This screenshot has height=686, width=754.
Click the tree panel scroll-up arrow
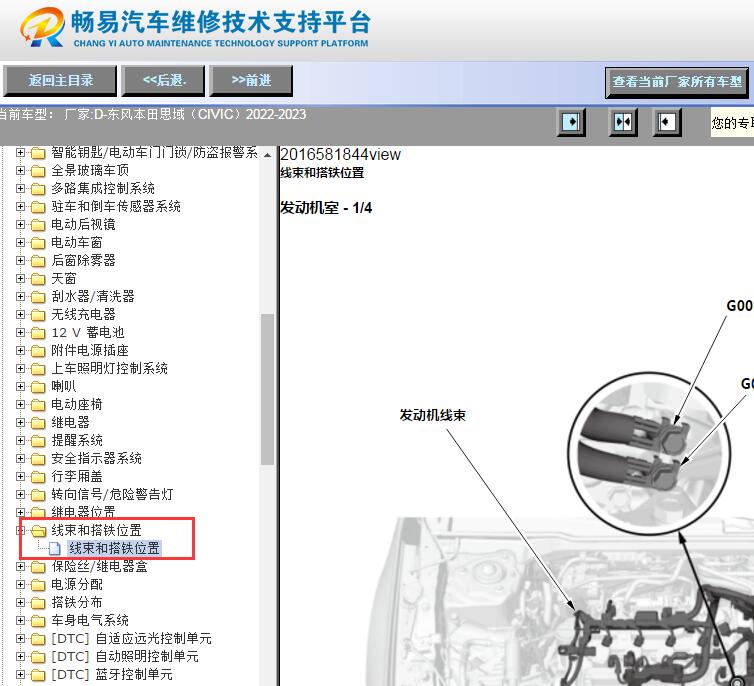click(267, 155)
